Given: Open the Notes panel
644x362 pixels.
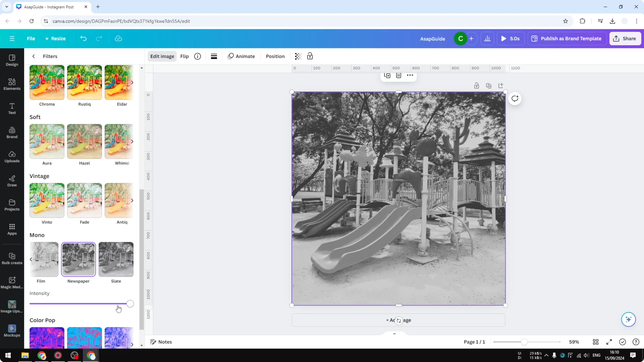Looking at the screenshot, I should 161,342.
